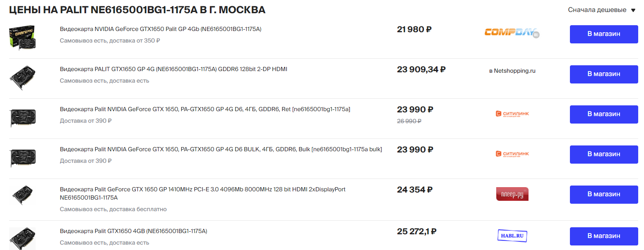Click the thumbnail of the Citilink Ret offer
644x250 pixels.
pos(22,117)
